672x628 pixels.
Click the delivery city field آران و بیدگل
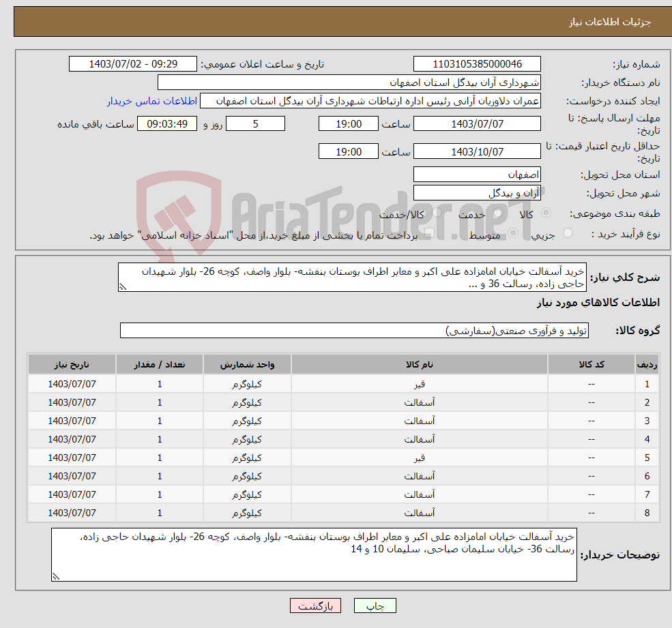point(477,193)
